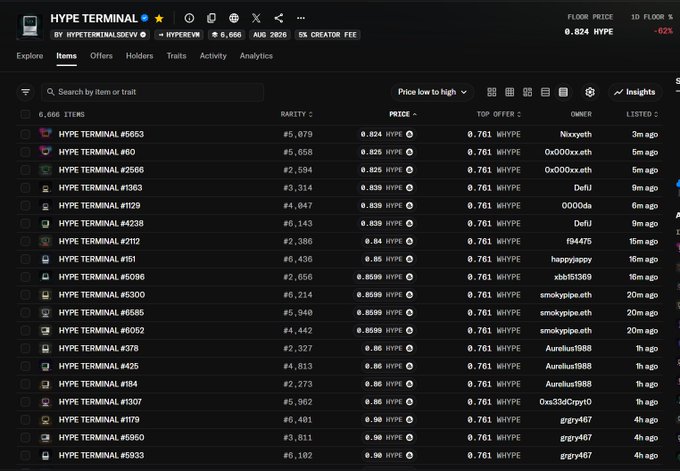Viewport: 680px width, 471px height.
Task: Open the Explore tab
Action: pos(30,56)
